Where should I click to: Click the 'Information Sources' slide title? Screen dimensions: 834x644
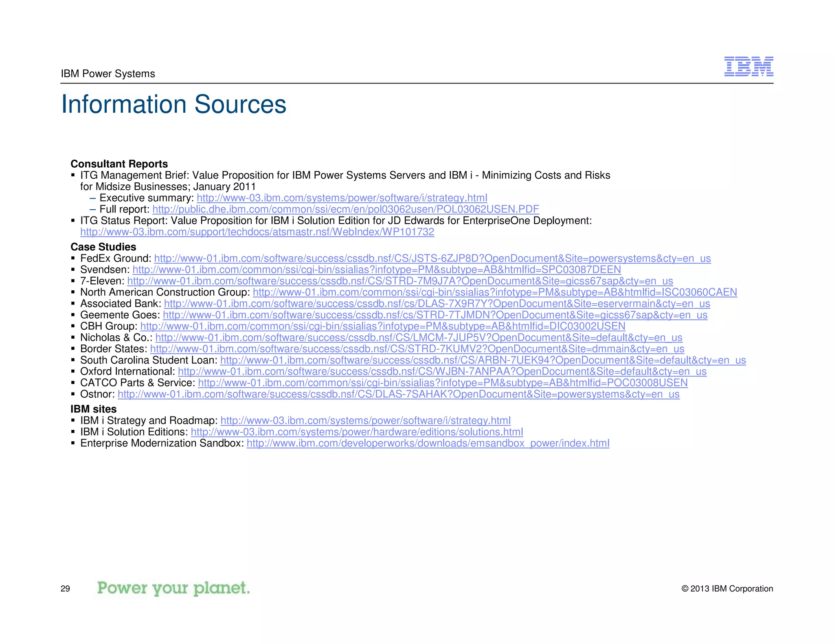click(x=174, y=104)
